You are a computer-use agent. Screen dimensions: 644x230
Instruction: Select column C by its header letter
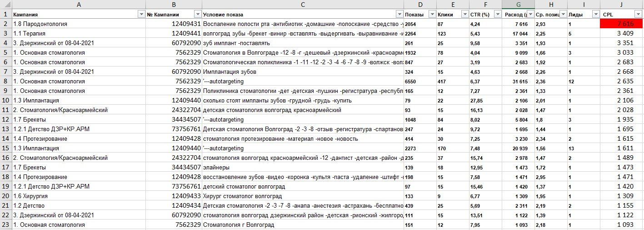click(303, 5)
